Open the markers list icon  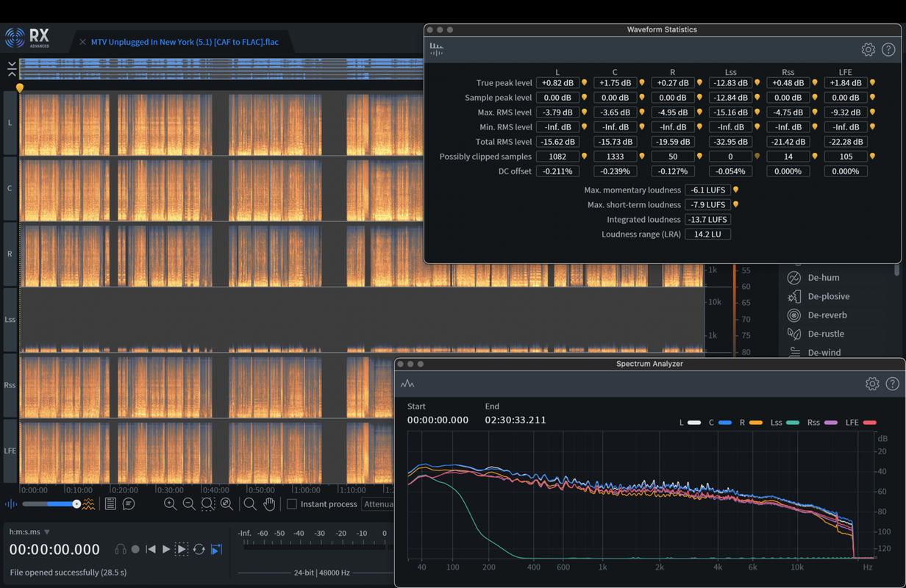[x=110, y=503]
